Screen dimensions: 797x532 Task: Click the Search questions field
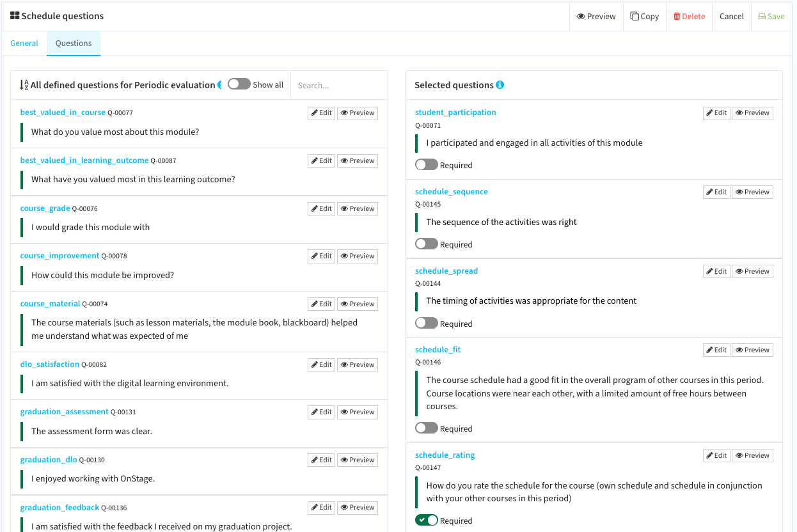[339, 85]
